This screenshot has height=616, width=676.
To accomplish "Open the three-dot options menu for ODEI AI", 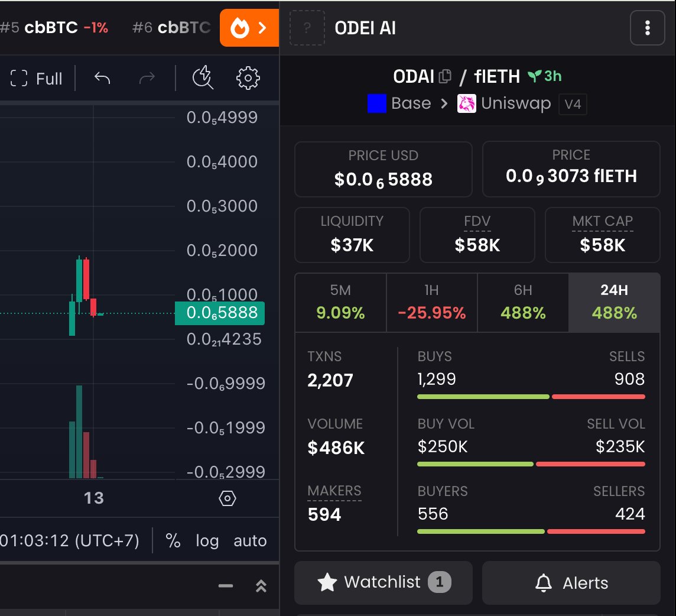I will click(x=647, y=28).
